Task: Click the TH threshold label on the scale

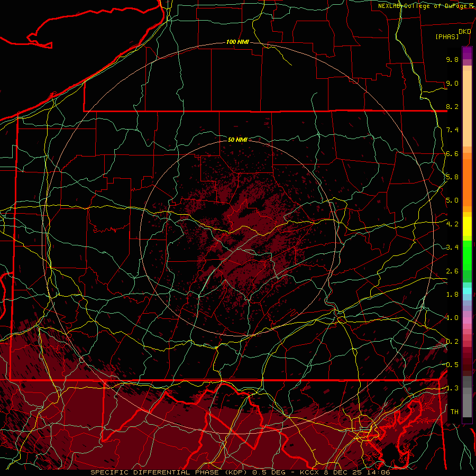Action: click(x=454, y=411)
